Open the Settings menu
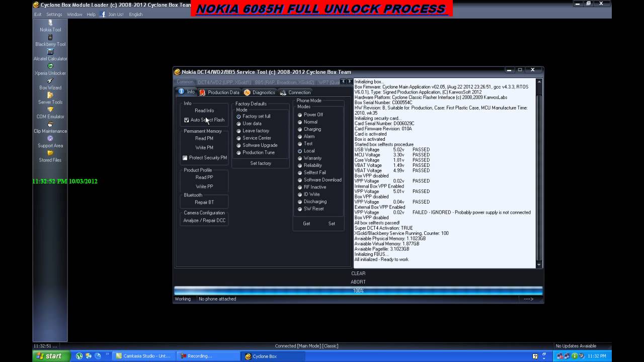 click(54, 15)
